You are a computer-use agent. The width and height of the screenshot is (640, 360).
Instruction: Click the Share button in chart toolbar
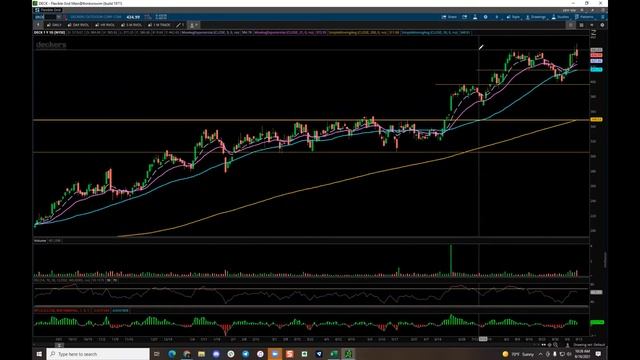pyautogui.click(x=449, y=17)
